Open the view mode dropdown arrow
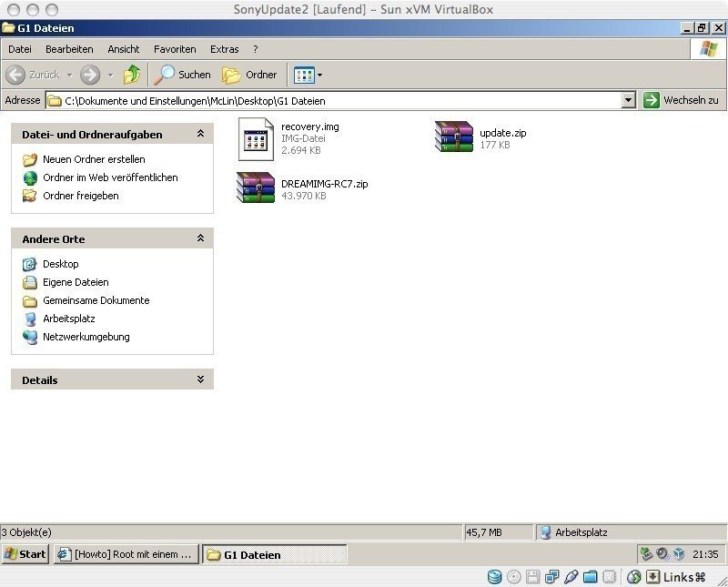The height and width of the screenshot is (587, 728). tap(320, 75)
